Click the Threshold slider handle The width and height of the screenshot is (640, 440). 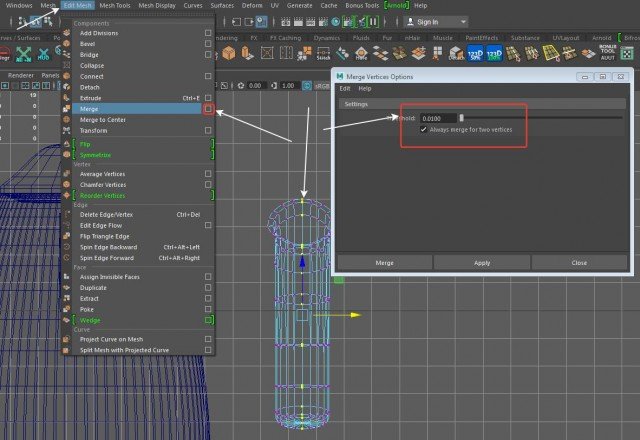coord(461,118)
